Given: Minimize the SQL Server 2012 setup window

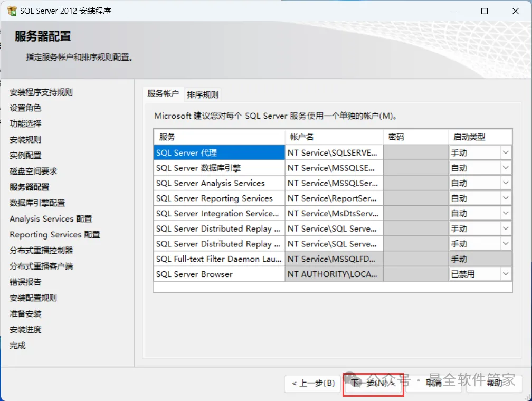Looking at the screenshot, I should click(x=454, y=11).
